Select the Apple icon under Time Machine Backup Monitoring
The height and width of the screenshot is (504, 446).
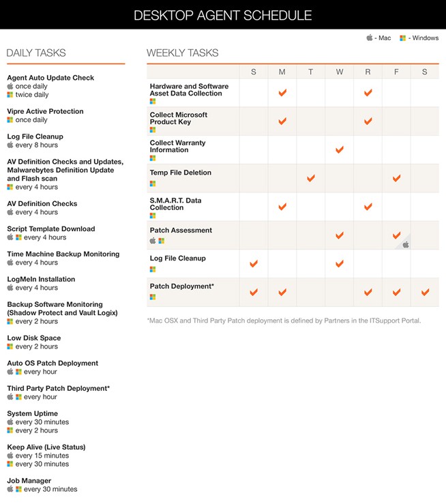[10, 263]
